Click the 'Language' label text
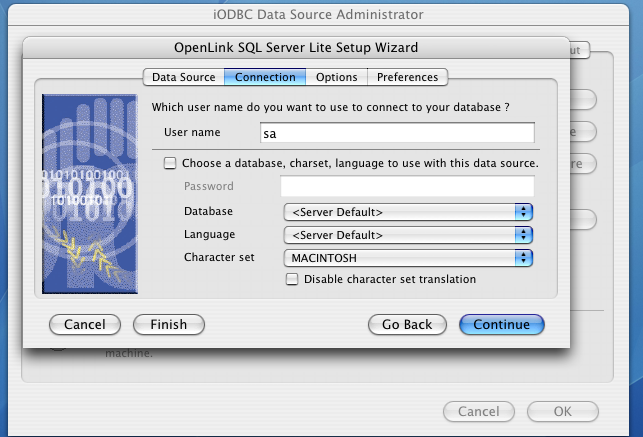Screen dimensions: 643x437 click(210, 234)
